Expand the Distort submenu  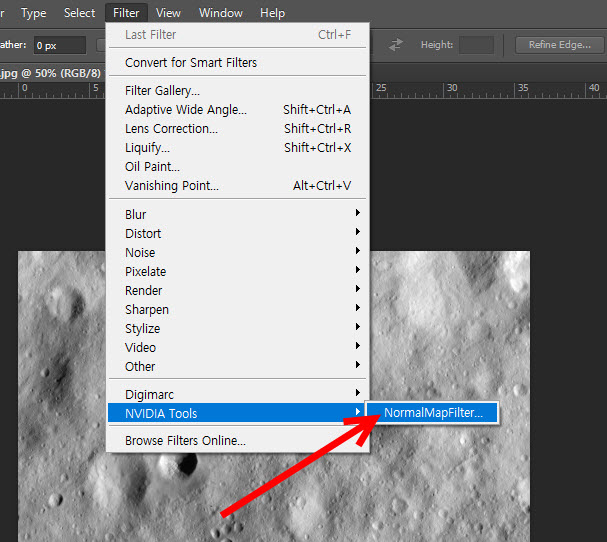[237, 233]
